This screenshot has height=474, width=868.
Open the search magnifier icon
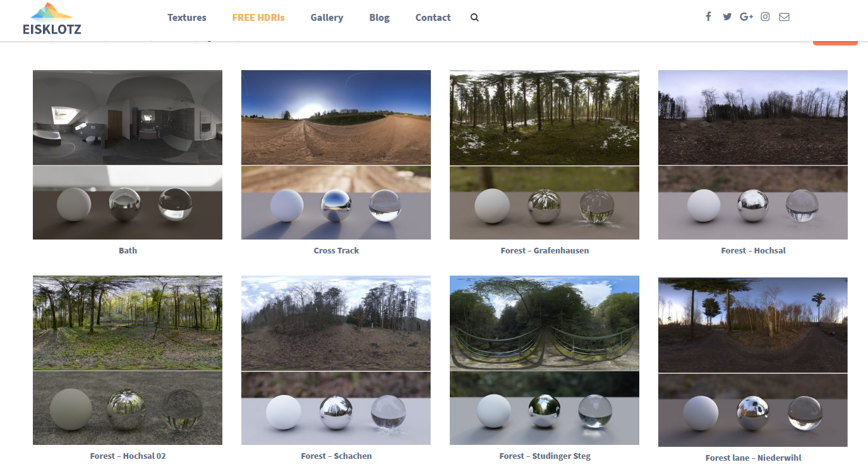pyautogui.click(x=474, y=18)
